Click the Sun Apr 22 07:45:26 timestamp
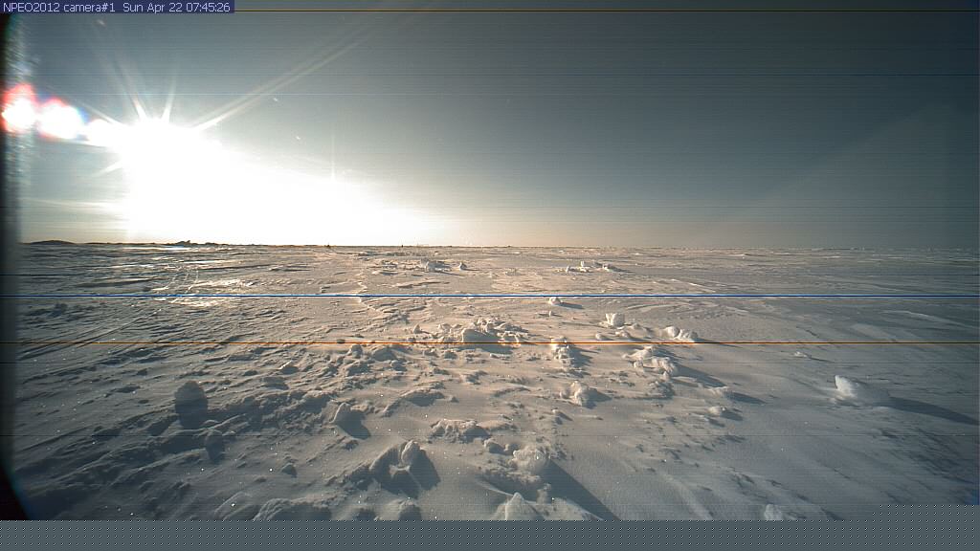Viewport: 980px width, 551px height. (x=177, y=7)
